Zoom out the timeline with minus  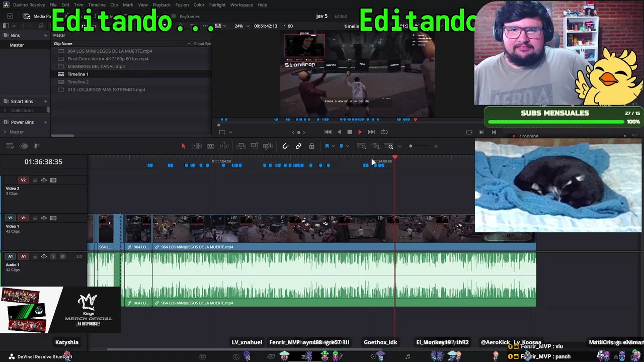(399, 146)
